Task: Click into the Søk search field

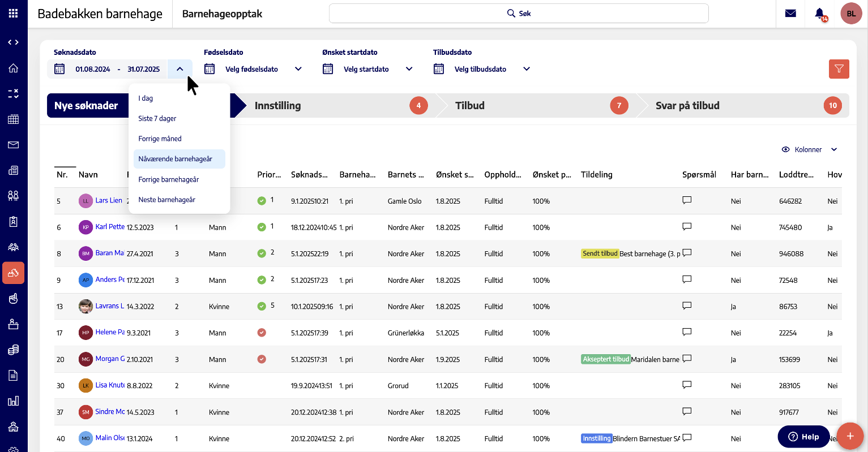Action: pos(518,14)
